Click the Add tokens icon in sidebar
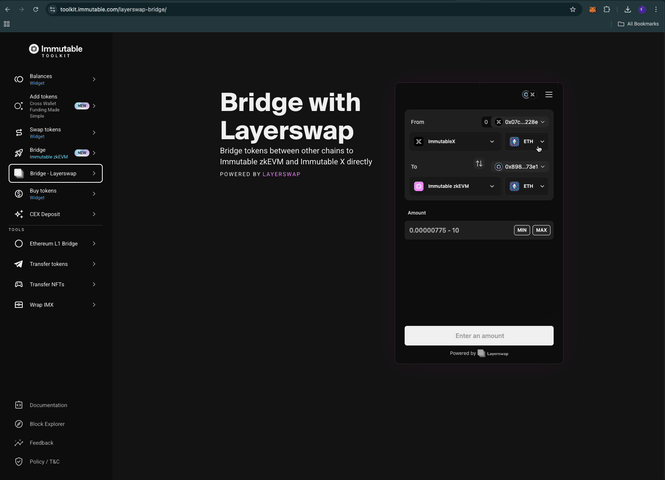This screenshot has width=665, height=480. tap(19, 106)
